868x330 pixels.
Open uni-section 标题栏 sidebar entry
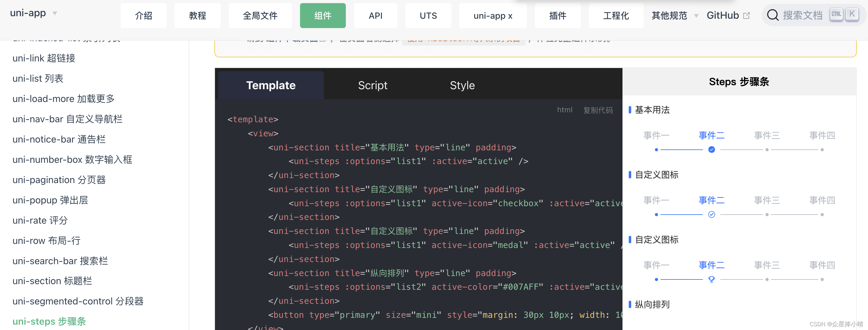[x=52, y=281]
